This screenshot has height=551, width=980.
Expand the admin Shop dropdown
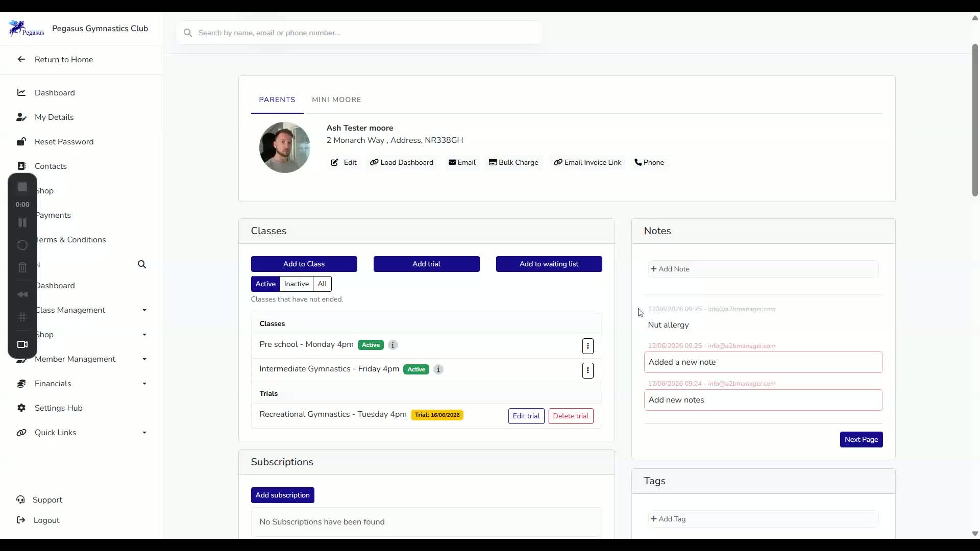(x=144, y=334)
